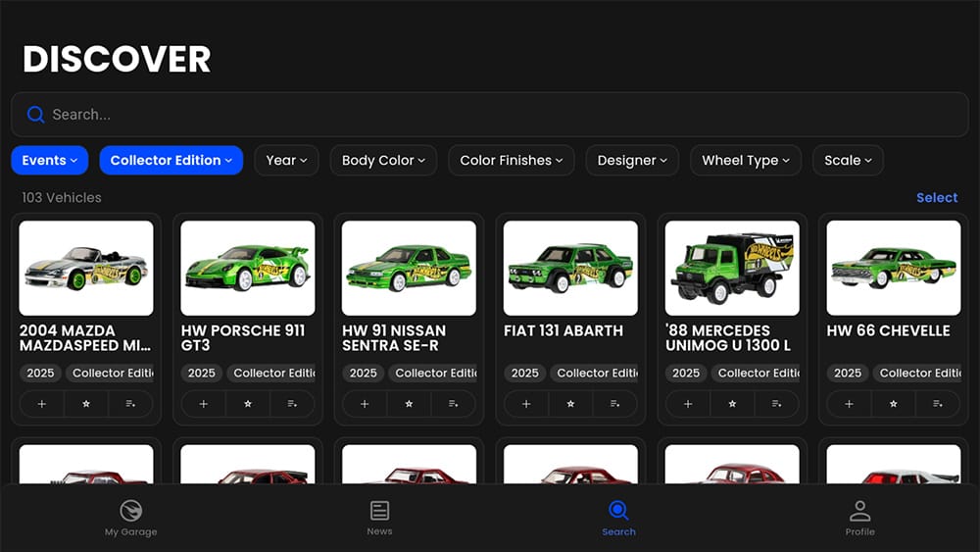Image resolution: width=980 pixels, height=552 pixels.
Task: Open the Fiat 131 Abarth thumbnail
Action: point(570,268)
